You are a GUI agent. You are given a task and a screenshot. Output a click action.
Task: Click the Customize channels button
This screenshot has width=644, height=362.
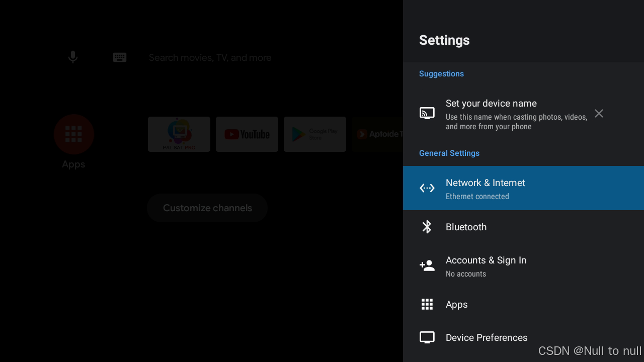click(207, 208)
